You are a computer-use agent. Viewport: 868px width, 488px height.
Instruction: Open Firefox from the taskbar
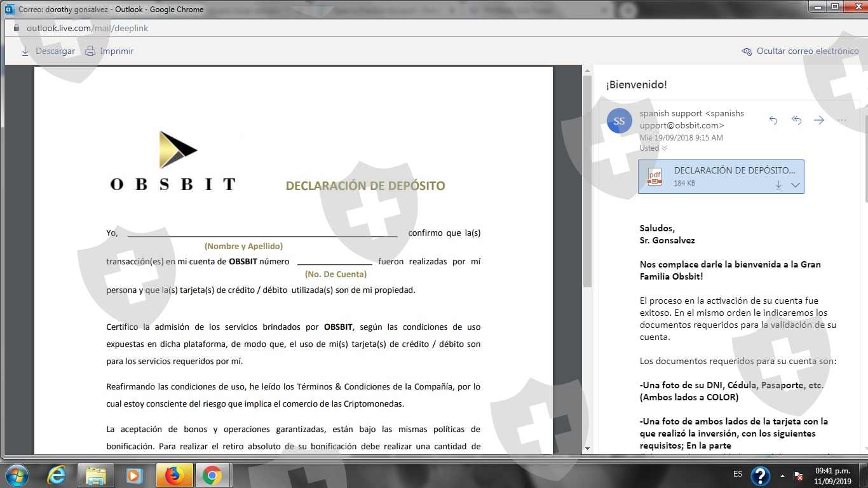(x=174, y=475)
